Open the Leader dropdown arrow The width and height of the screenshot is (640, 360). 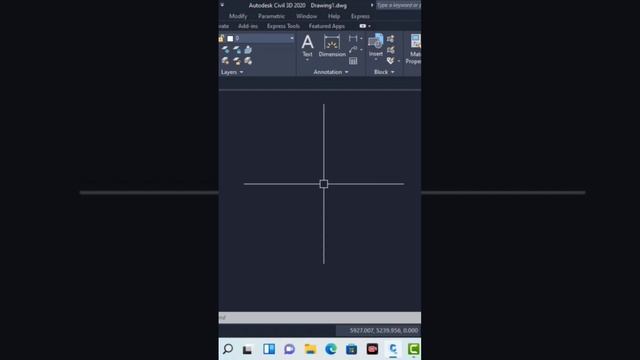361,50
